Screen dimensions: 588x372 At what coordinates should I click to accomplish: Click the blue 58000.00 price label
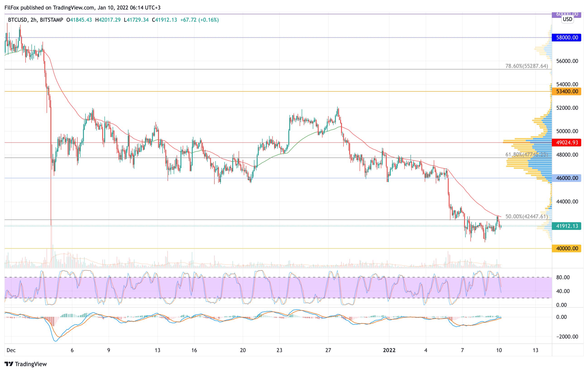coord(567,38)
